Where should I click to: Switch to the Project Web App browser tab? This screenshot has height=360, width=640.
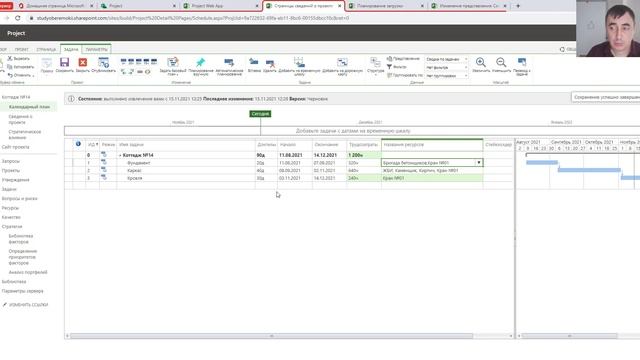coord(220,6)
